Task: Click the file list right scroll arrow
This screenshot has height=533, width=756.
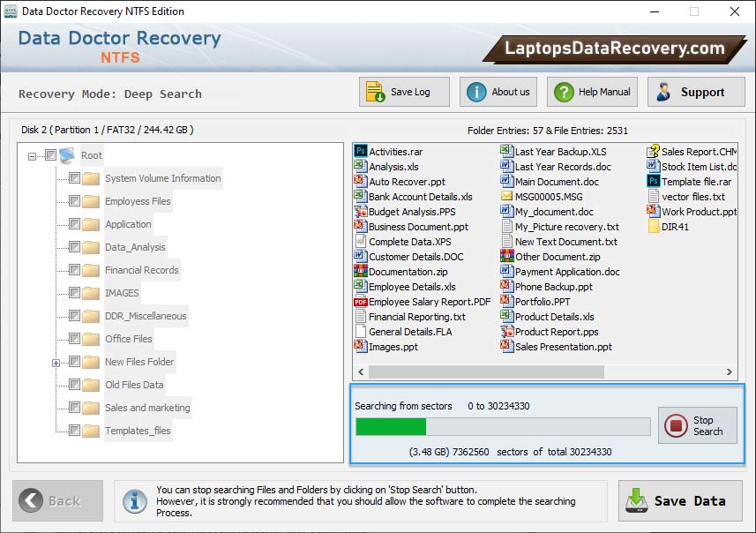Action: (x=730, y=372)
